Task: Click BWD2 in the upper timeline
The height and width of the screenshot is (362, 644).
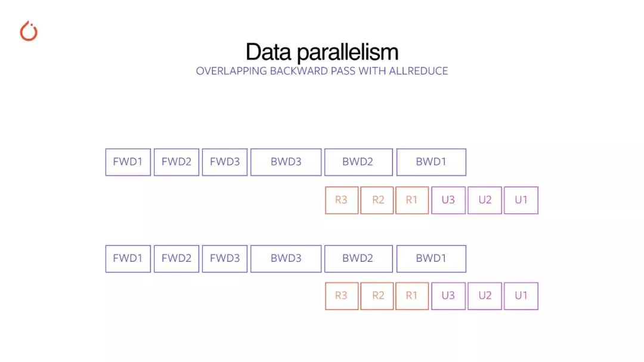Action: tap(358, 162)
